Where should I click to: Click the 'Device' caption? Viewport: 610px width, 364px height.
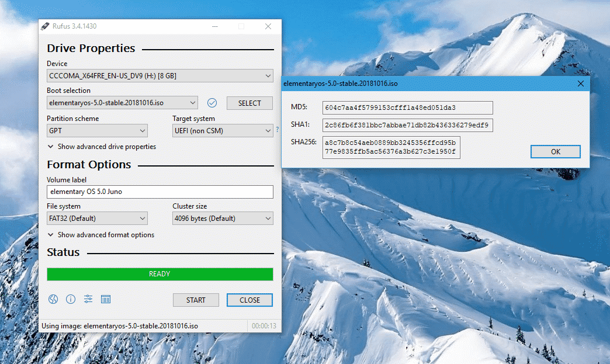[x=57, y=63]
